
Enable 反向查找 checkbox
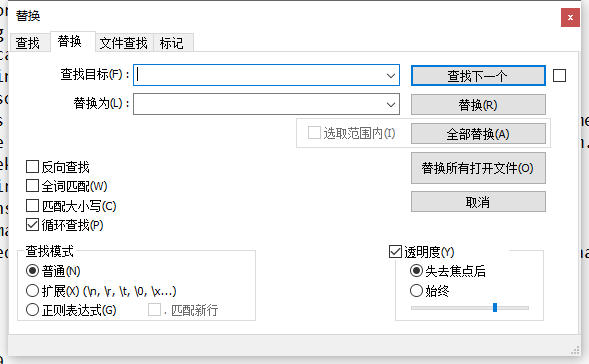(x=32, y=167)
